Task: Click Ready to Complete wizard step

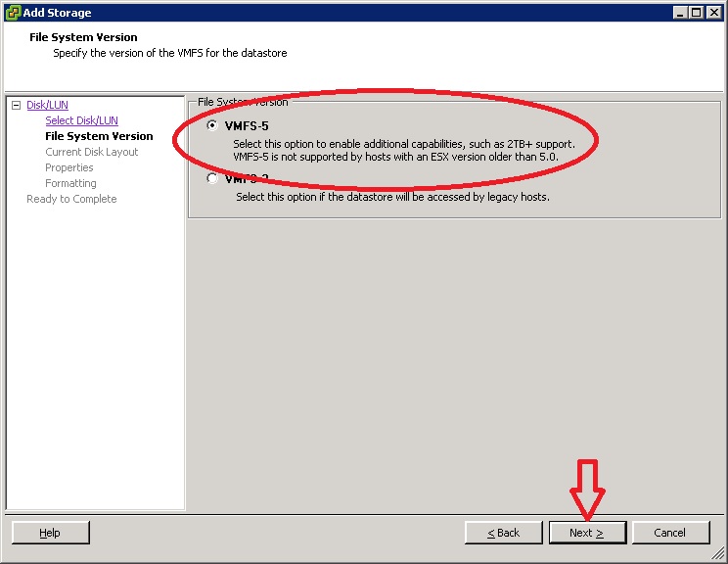Action: [71, 199]
